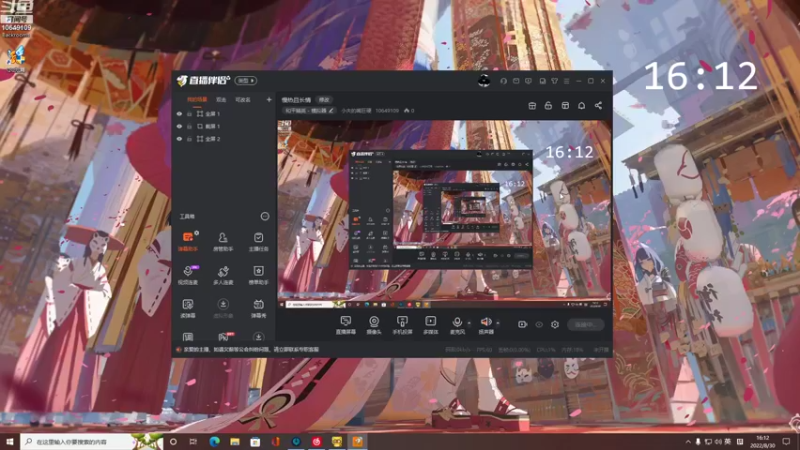The width and height of the screenshot is (800, 450).
Task: Open the mode dropdown next to app logo
Action: tap(245, 81)
